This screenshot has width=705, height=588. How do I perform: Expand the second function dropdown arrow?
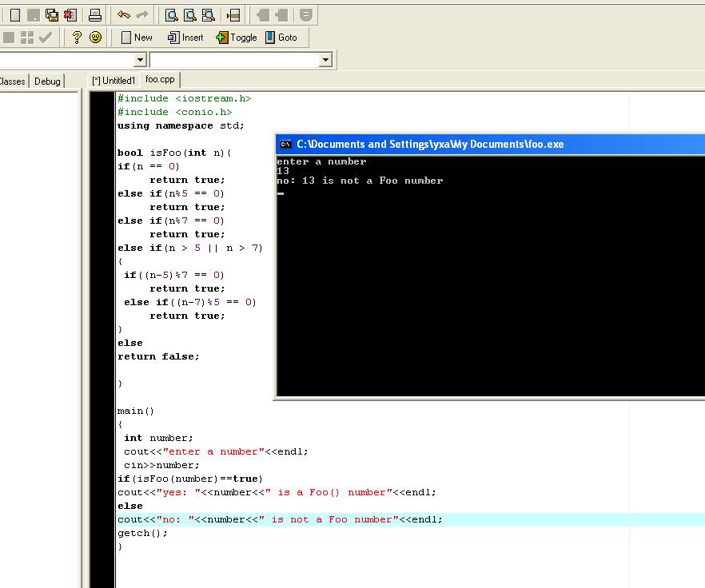click(x=325, y=59)
